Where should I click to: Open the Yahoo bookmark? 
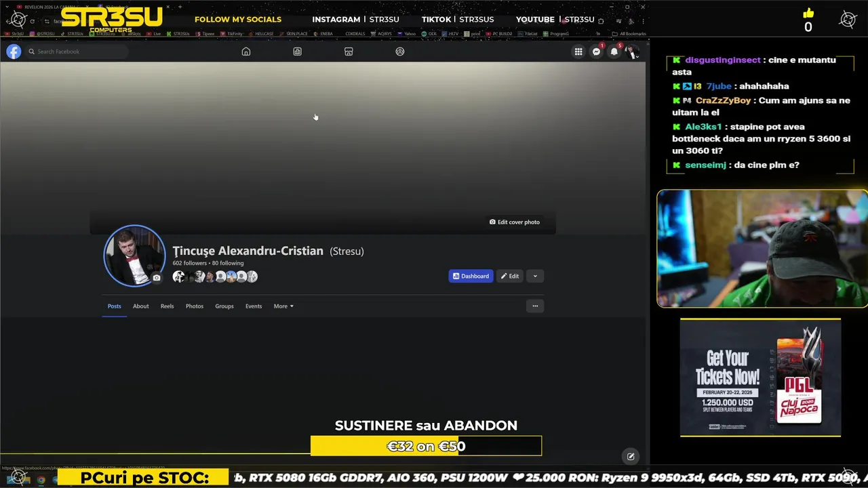pos(407,33)
